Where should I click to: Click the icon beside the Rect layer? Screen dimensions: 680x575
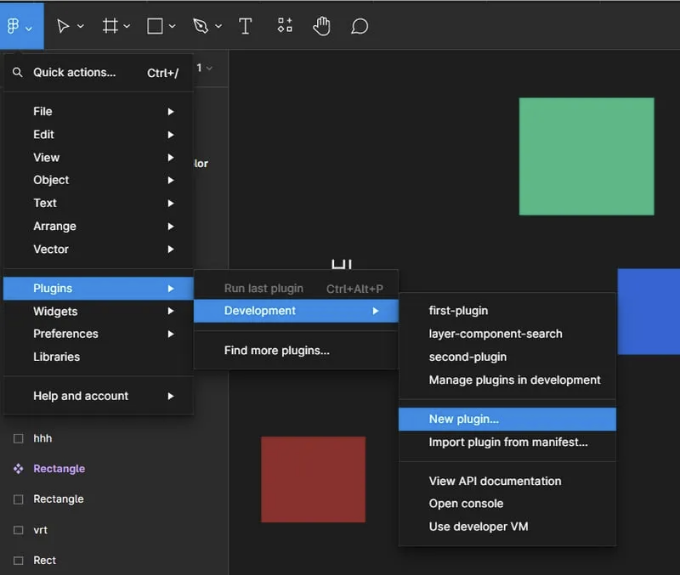click(x=18, y=560)
